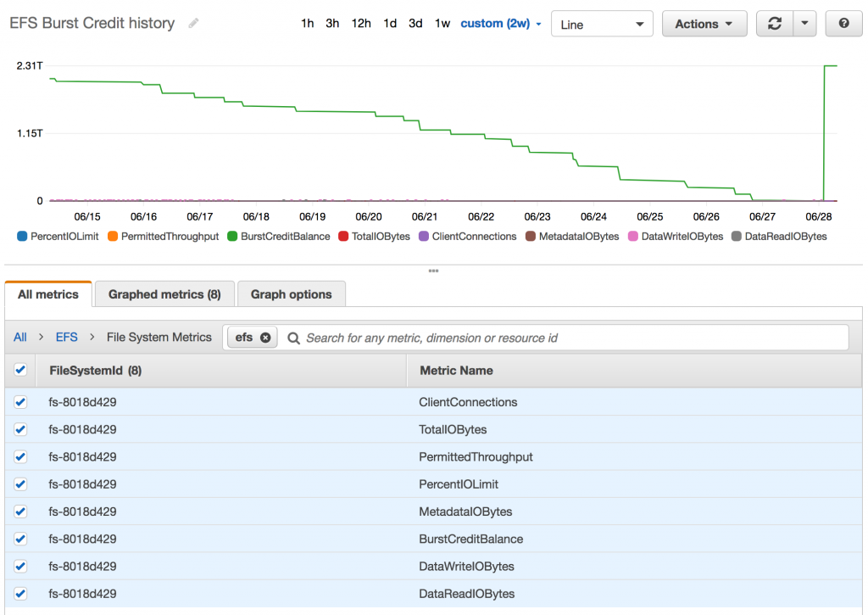Select ClientConnections metric name cell
Image resolution: width=868 pixels, height=615 pixels.
468,402
